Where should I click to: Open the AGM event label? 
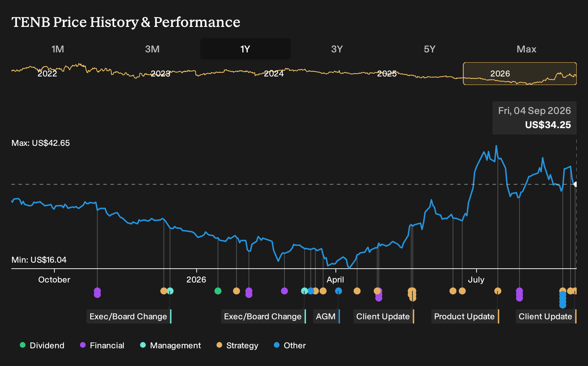tap(327, 316)
